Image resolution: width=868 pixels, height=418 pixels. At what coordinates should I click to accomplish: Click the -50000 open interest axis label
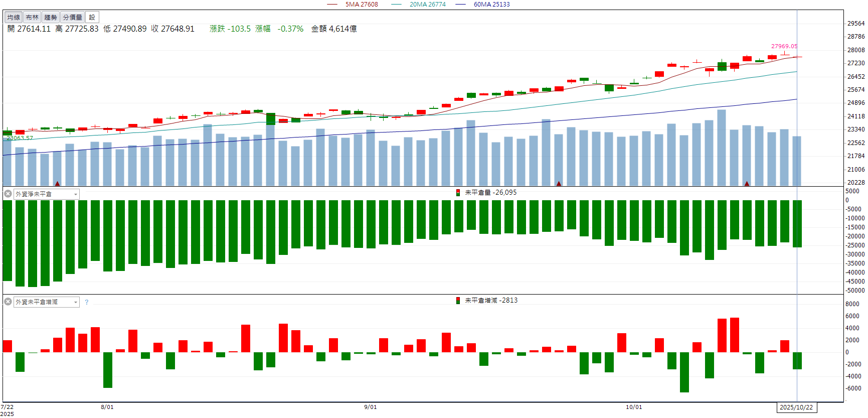855,291
